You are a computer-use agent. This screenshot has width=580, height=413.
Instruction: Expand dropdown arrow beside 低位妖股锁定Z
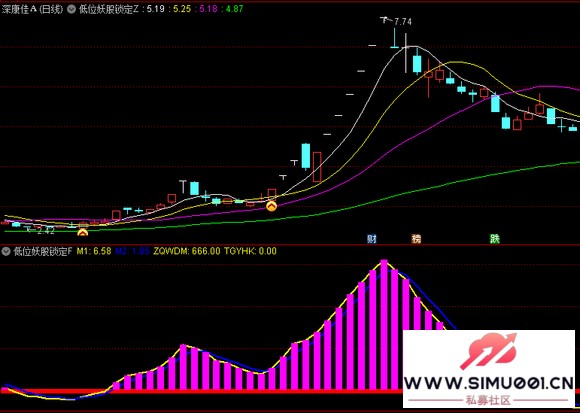[x=71, y=10]
